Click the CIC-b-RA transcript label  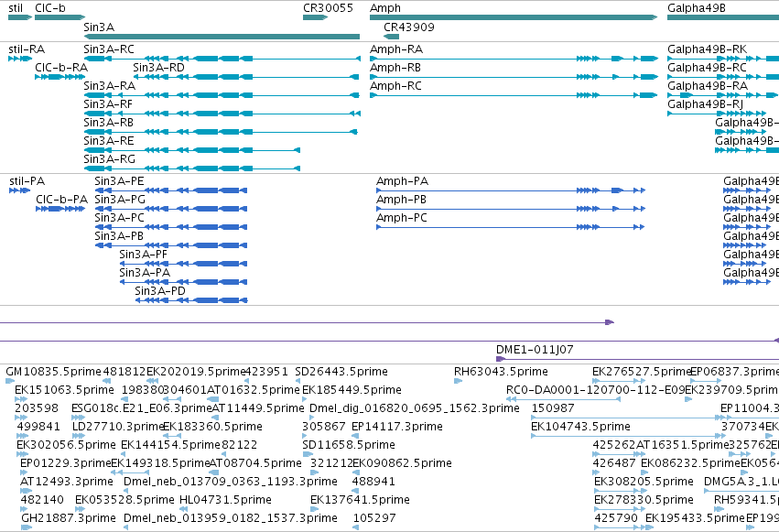(61, 68)
